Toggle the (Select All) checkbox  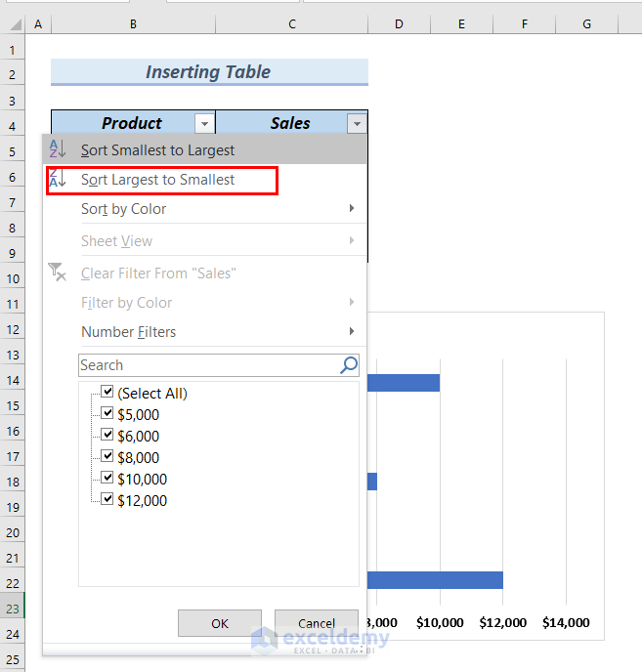107,392
